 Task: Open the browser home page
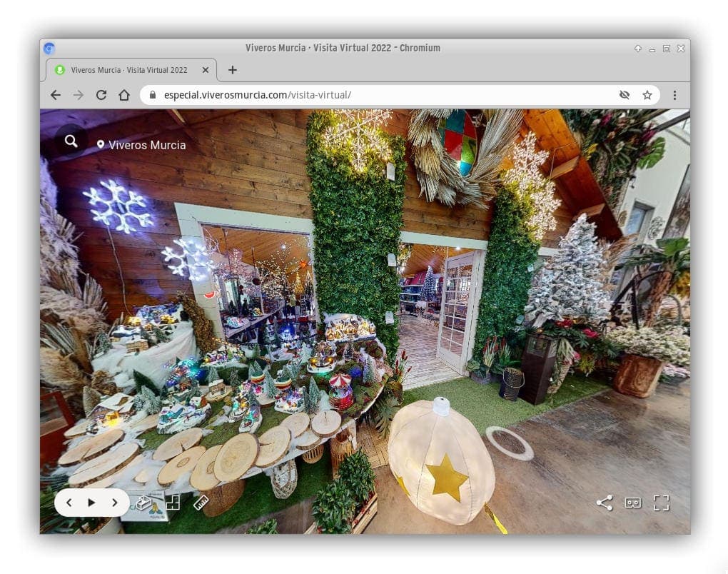tap(124, 95)
